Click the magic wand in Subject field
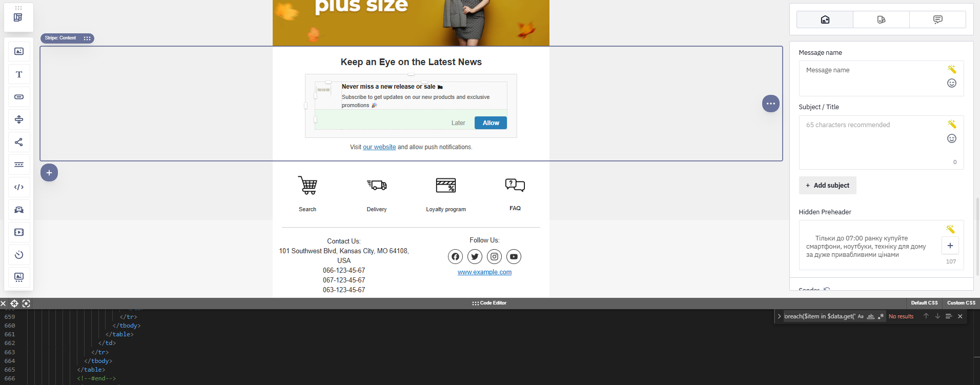The height and width of the screenshot is (385, 980). [952, 124]
